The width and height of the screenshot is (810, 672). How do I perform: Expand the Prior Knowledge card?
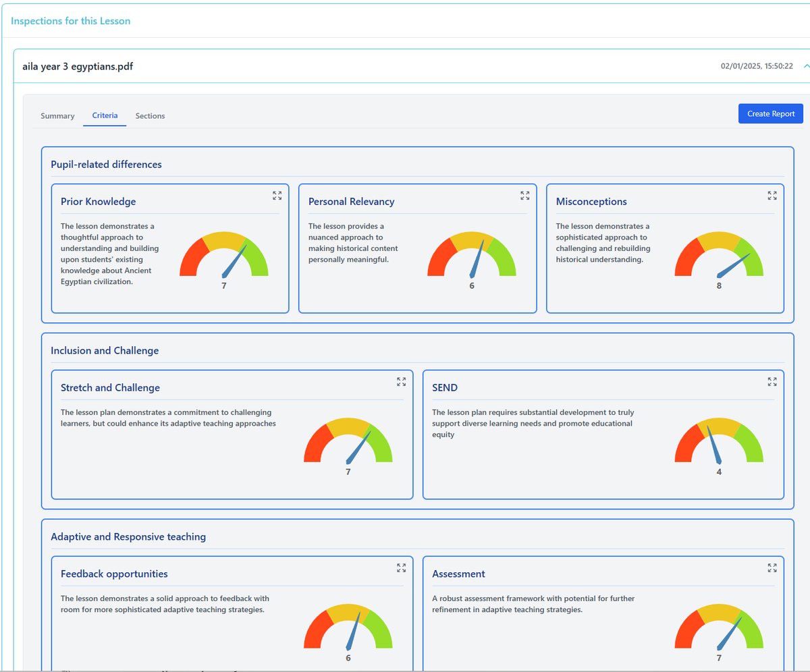coord(277,196)
